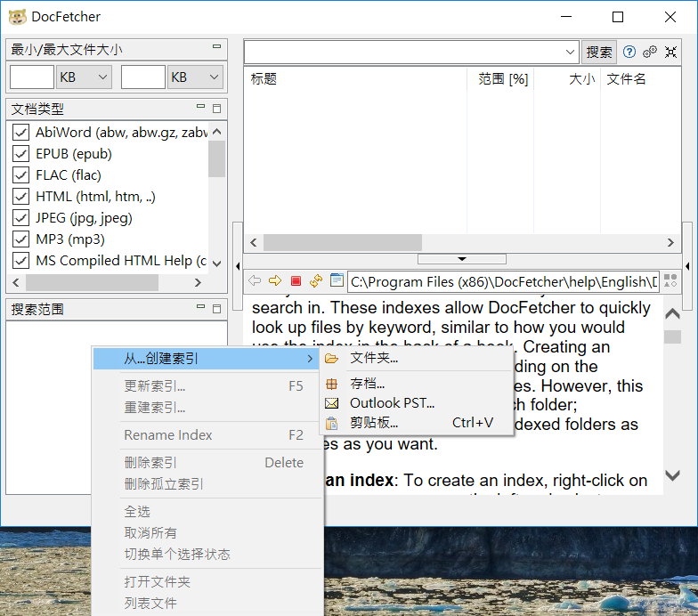Viewport: 698px width, 616px height.
Task: Open the help manual question mark icon
Action: tap(629, 52)
